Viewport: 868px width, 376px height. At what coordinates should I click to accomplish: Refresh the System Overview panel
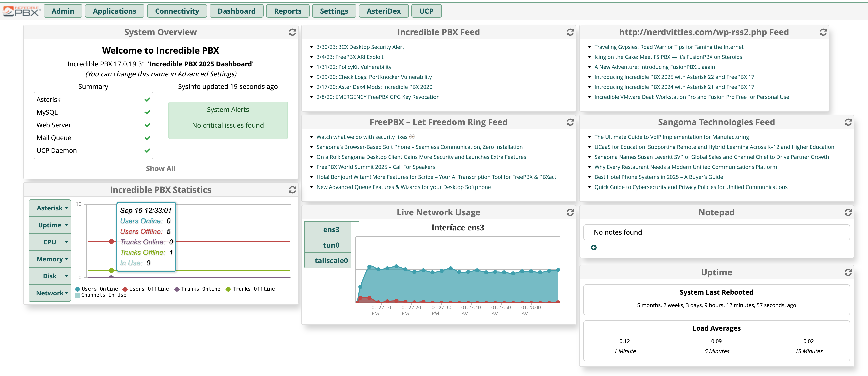point(292,32)
